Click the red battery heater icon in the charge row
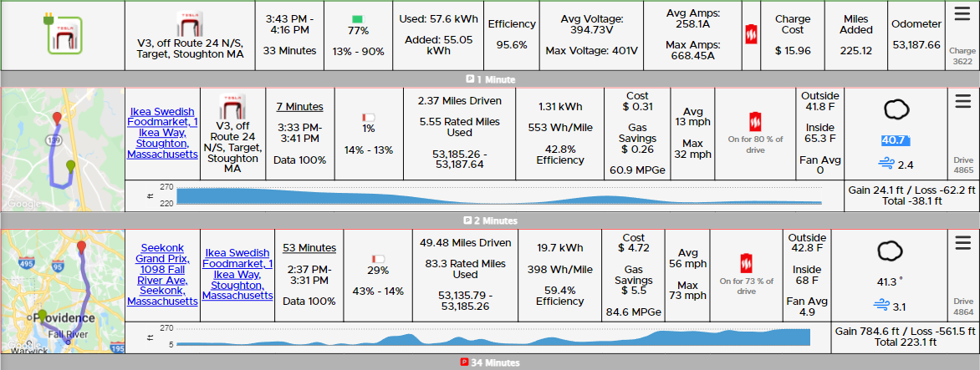 pyautogui.click(x=751, y=34)
